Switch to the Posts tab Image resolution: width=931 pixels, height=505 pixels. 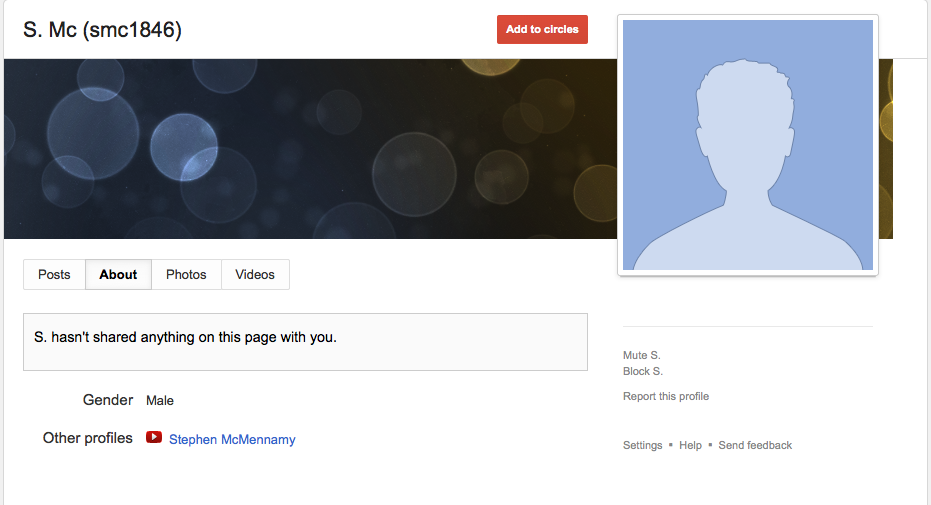tap(54, 274)
